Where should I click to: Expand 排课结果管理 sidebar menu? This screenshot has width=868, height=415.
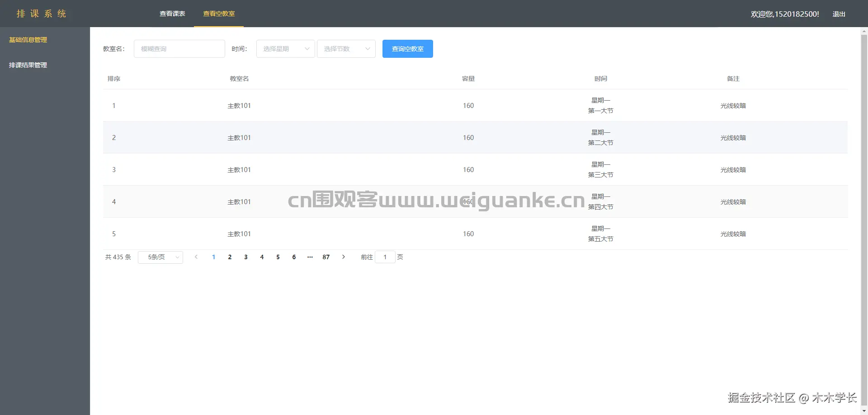coord(28,65)
